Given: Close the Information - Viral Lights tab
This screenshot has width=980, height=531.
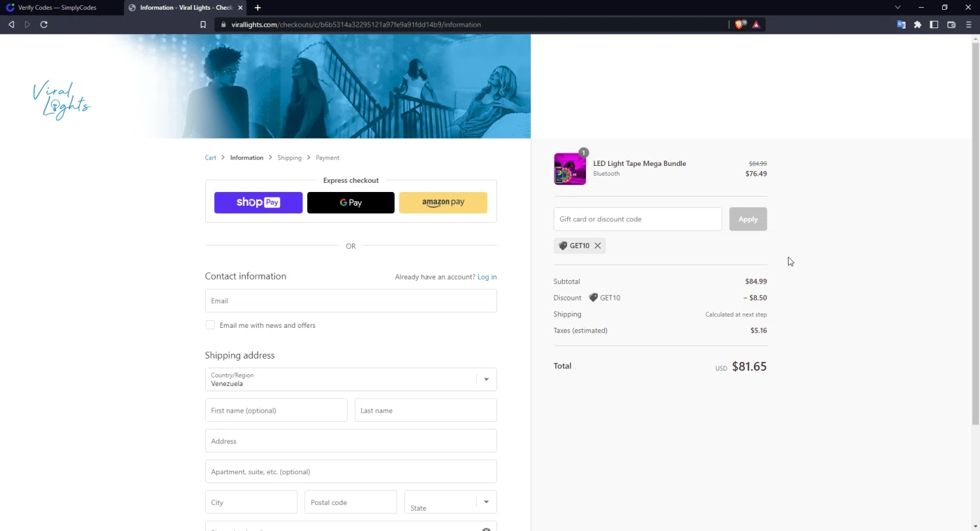Looking at the screenshot, I should [x=240, y=8].
